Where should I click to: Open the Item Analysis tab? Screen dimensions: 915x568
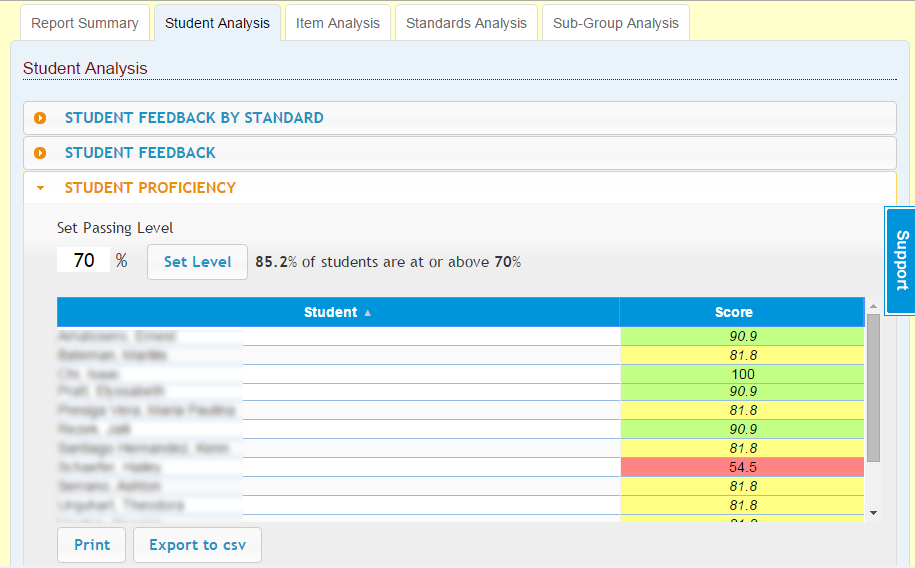click(x=338, y=23)
